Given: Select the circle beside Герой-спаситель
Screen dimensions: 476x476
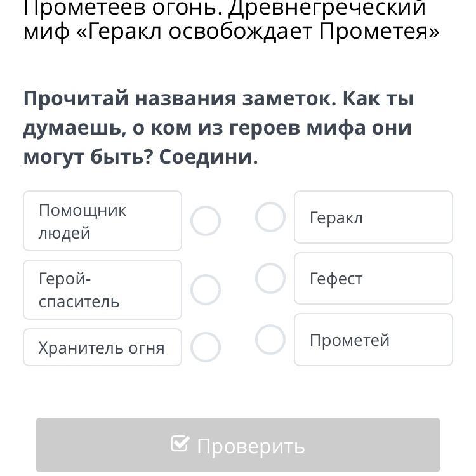Looking at the screenshot, I should 206,289.
